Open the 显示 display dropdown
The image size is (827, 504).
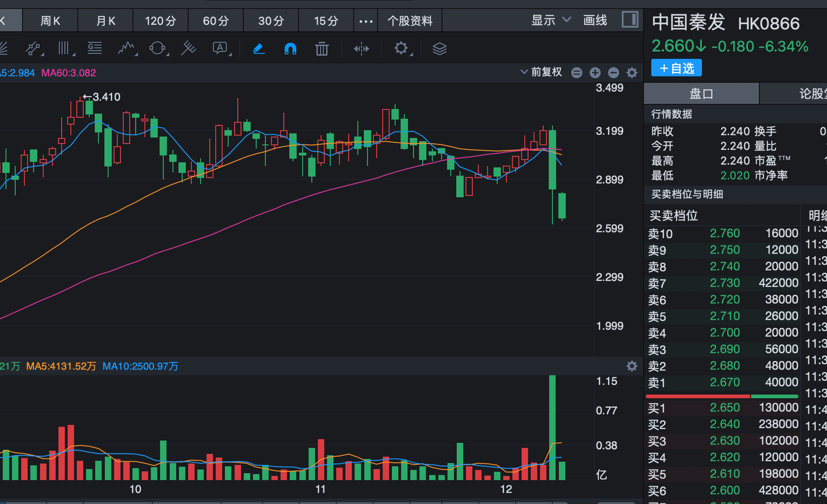coord(550,20)
